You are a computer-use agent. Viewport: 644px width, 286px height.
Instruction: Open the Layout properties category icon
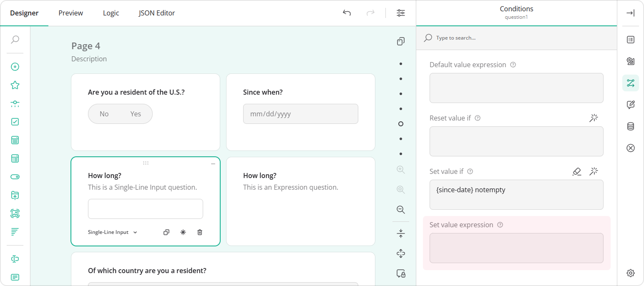click(631, 61)
